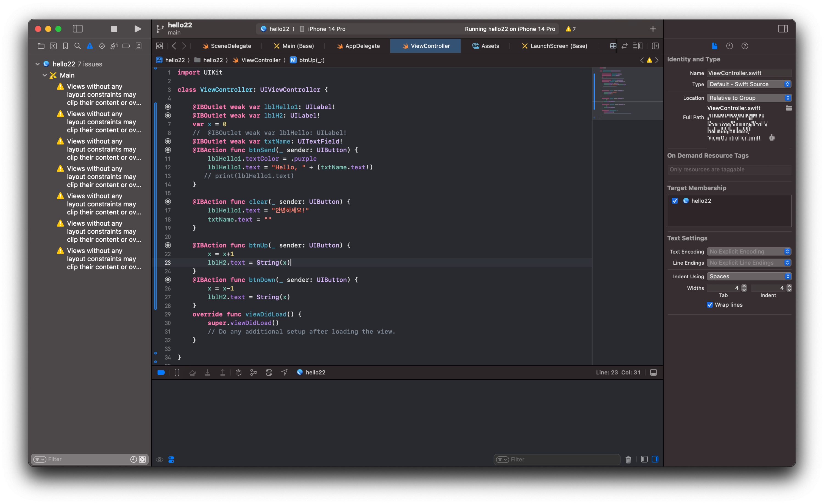824x504 pixels.
Task: Open Debug Memory Graph icon
Action: [254, 372]
